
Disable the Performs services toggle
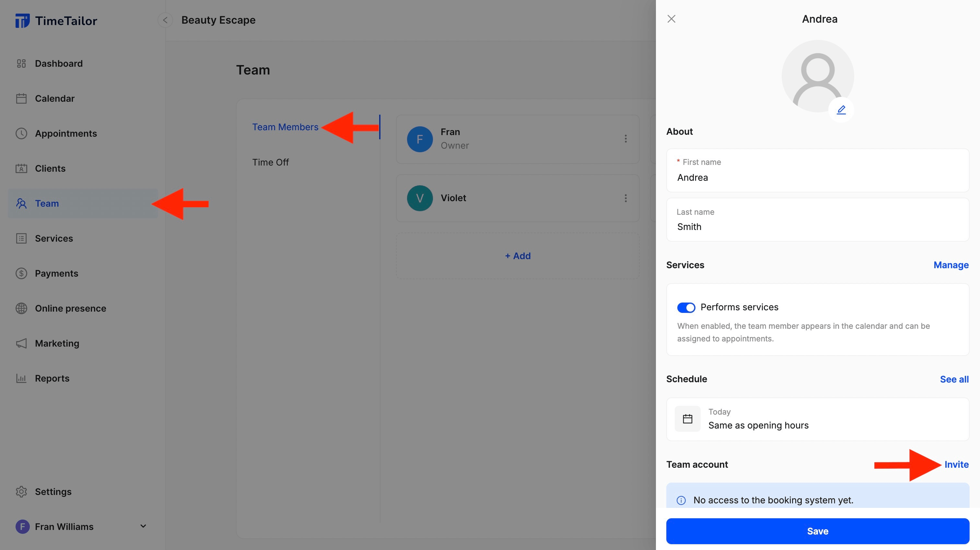(x=686, y=307)
